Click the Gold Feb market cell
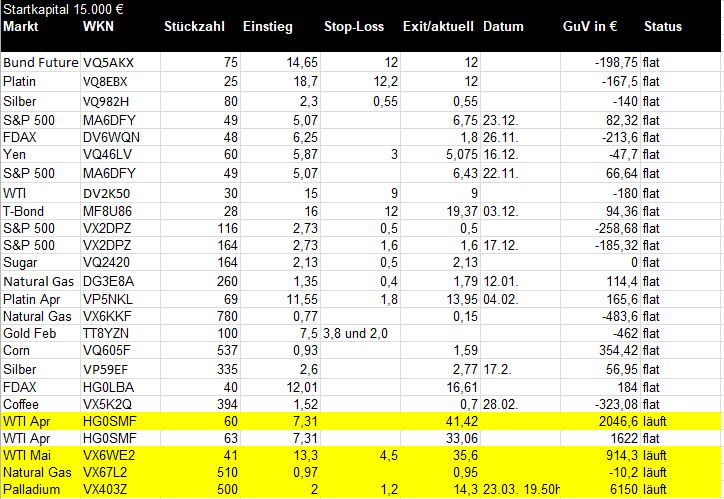The height and width of the screenshot is (499, 724). [30, 335]
